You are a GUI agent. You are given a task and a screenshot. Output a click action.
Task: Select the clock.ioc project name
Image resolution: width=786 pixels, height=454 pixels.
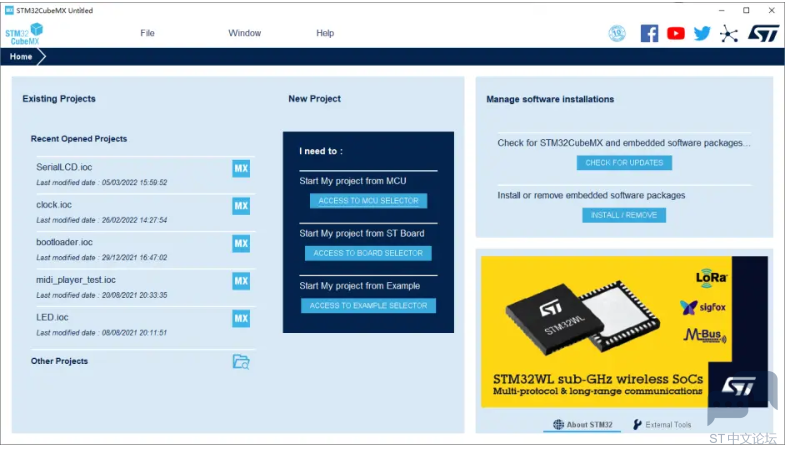54,205
